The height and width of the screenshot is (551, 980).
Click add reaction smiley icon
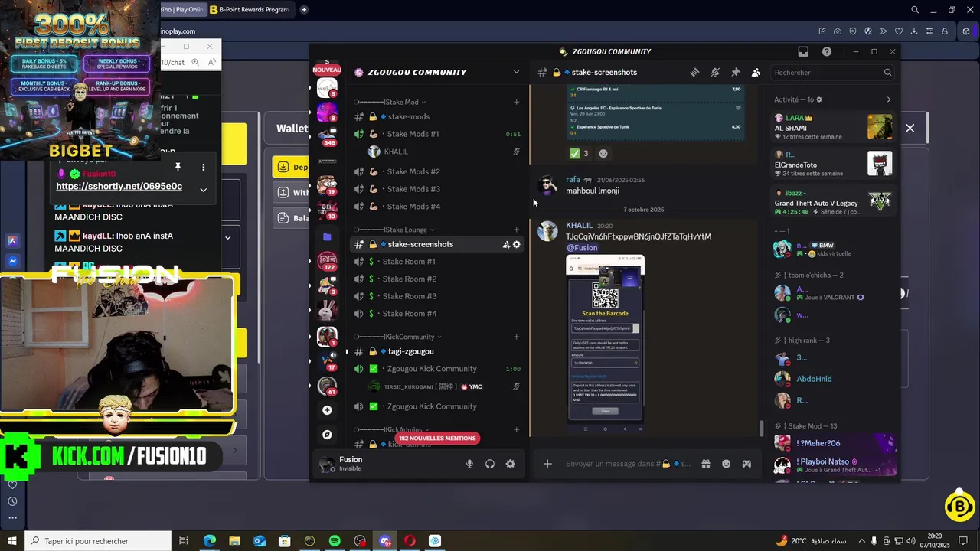pos(603,153)
